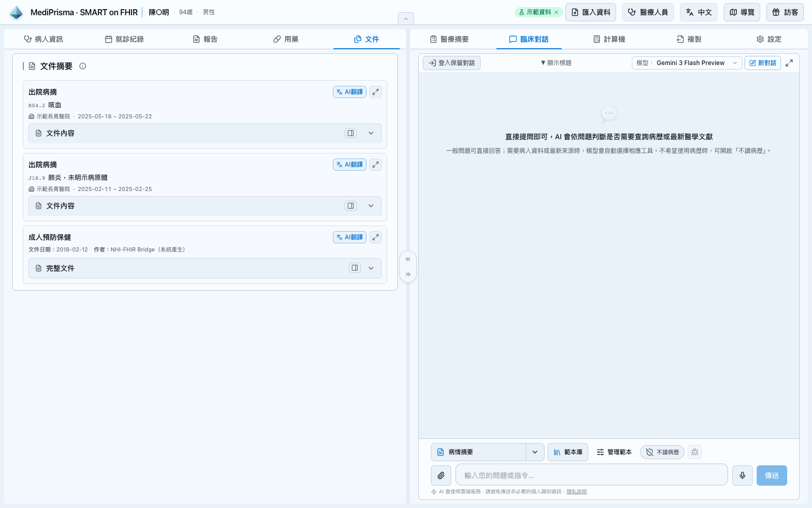The image size is (812, 508).
Task: Click the microphone voice input icon
Action: point(742,475)
